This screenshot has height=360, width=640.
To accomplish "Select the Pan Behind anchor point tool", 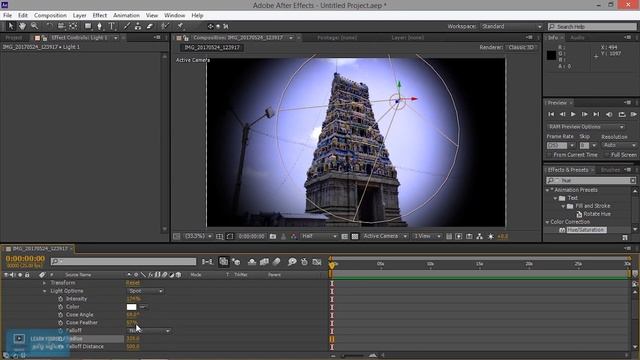I will coord(73,26).
